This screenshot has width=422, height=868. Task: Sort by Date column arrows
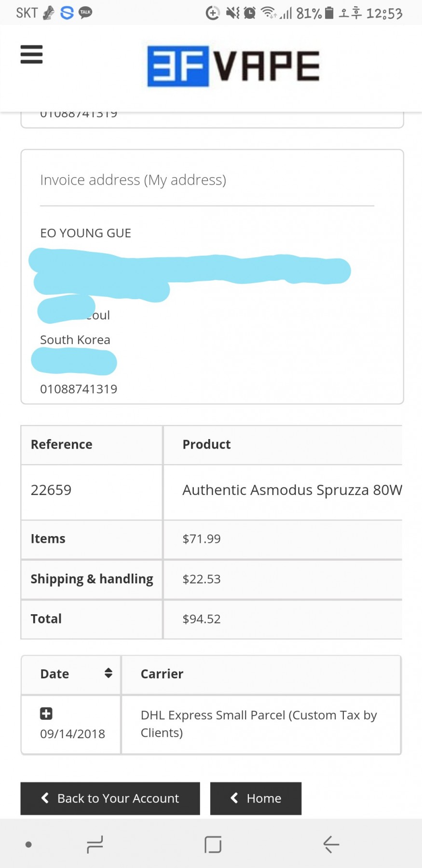click(109, 673)
